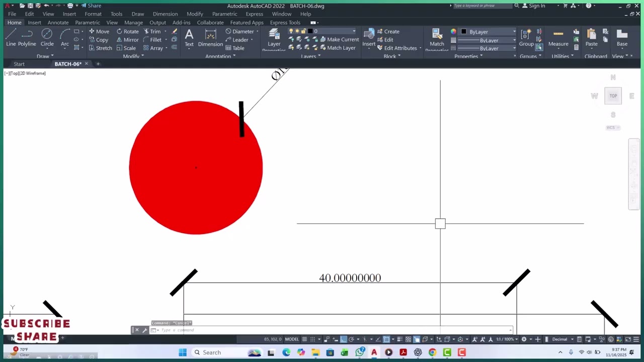
Task: Start the Dimension tool
Action: click(x=210, y=38)
